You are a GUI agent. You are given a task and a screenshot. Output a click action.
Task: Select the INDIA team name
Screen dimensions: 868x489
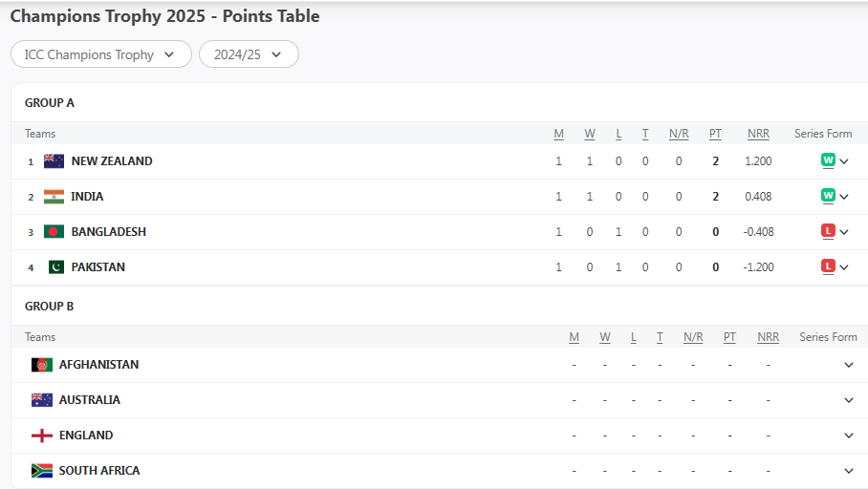87,197
